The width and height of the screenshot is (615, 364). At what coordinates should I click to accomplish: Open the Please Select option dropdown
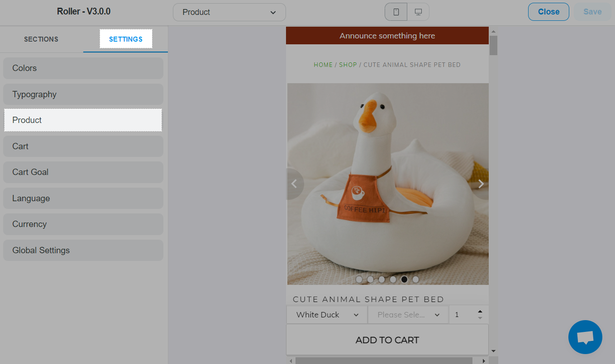(408, 315)
